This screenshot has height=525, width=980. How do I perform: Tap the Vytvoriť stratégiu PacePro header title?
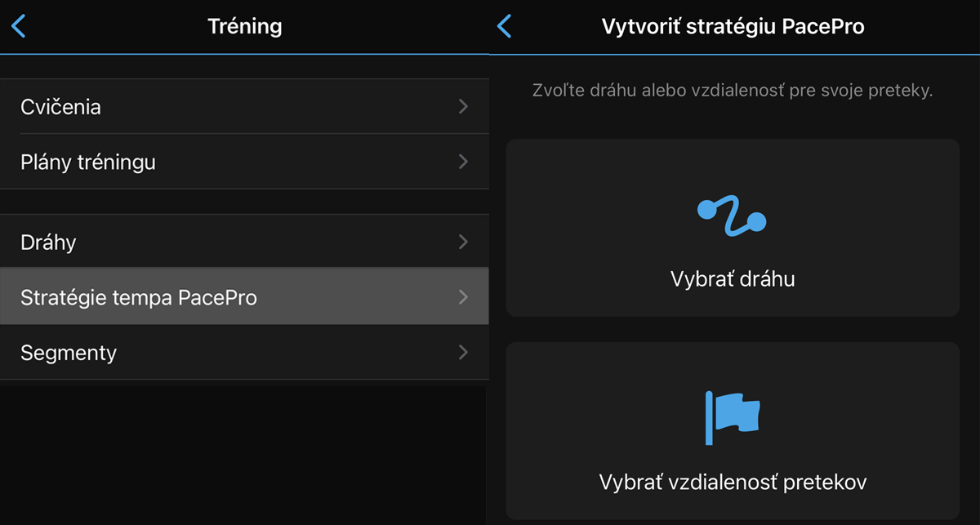[x=733, y=26]
